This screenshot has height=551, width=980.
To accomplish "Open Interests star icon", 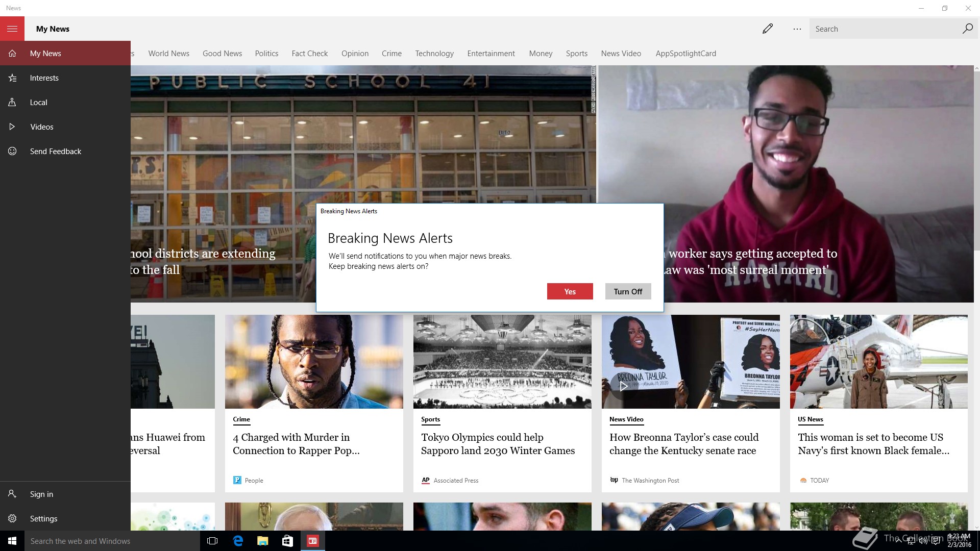I will click(x=12, y=78).
